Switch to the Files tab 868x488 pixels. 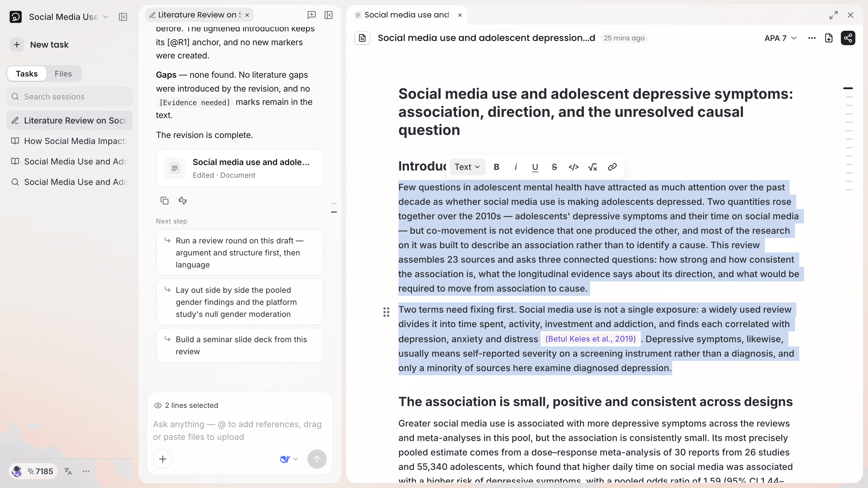point(63,74)
